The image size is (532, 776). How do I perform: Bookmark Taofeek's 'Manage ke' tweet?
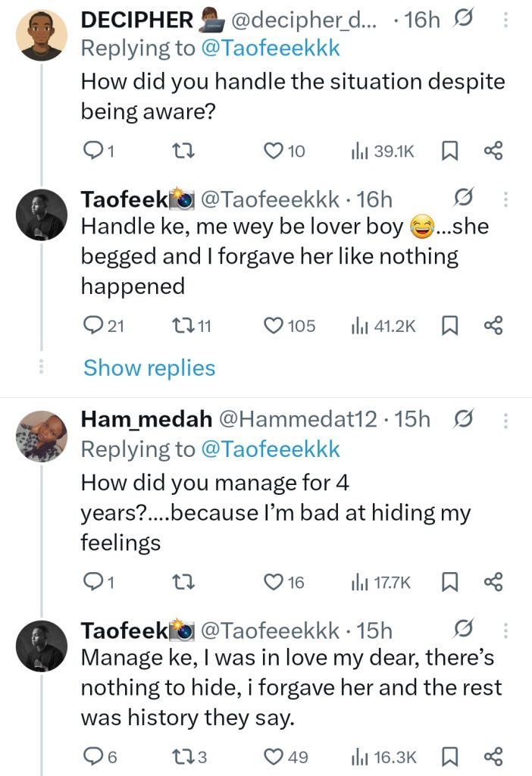tap(450, 756)
